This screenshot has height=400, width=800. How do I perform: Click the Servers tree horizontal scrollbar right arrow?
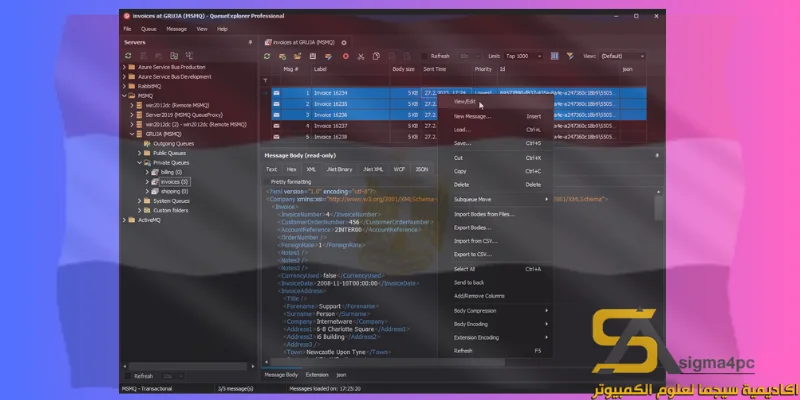coord(253,366)
